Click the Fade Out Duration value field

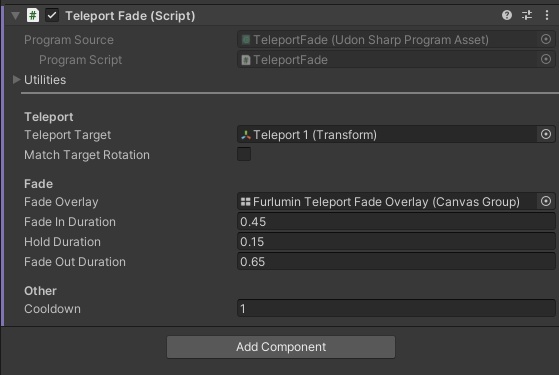click(396, 261)
